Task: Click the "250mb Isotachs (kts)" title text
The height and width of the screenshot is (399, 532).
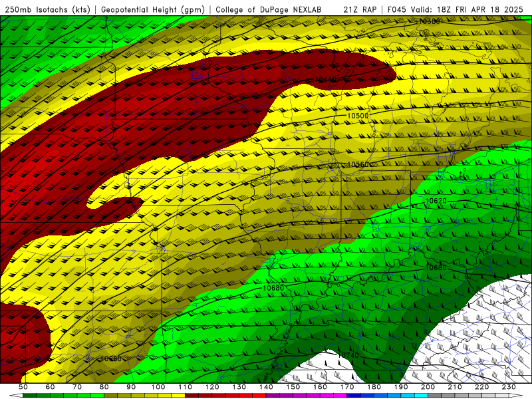Action: coord(47,10)
